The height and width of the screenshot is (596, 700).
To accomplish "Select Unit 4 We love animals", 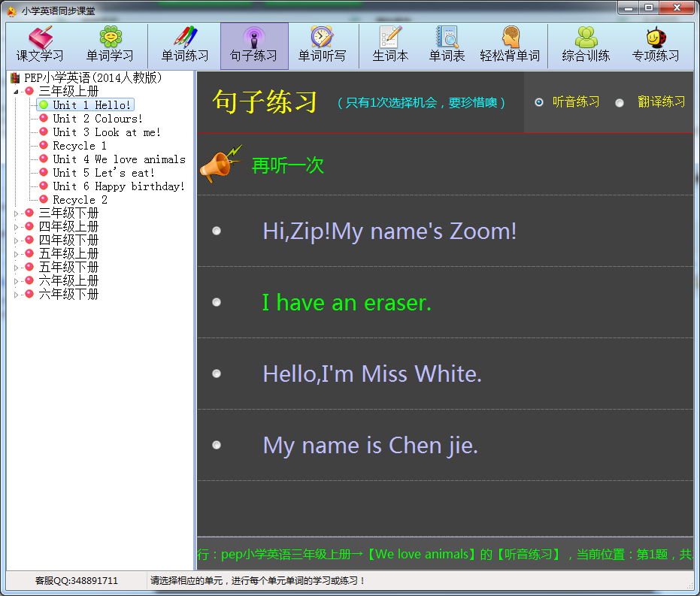I will pos(119,159).
